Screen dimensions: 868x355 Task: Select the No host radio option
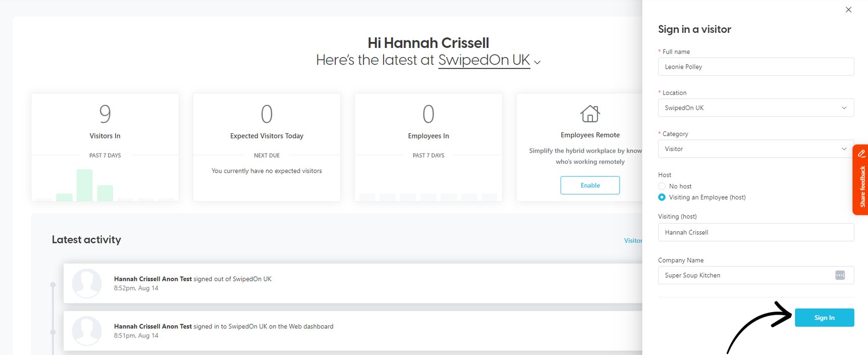click(x=662, y=186)
